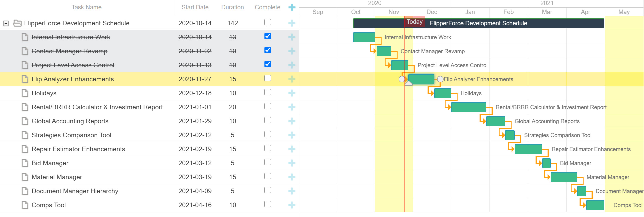Click plus icon for Document Manager Hierarchy
This screenshot has width=644, height=217.
tap(292, 191)
